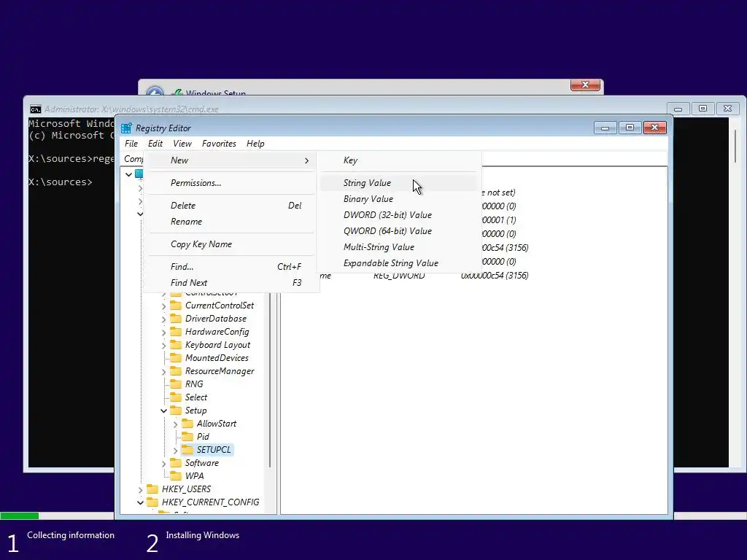Create a new DWORD (32-bit) Value
The image size is (747, 560).
tap(399, 215)
